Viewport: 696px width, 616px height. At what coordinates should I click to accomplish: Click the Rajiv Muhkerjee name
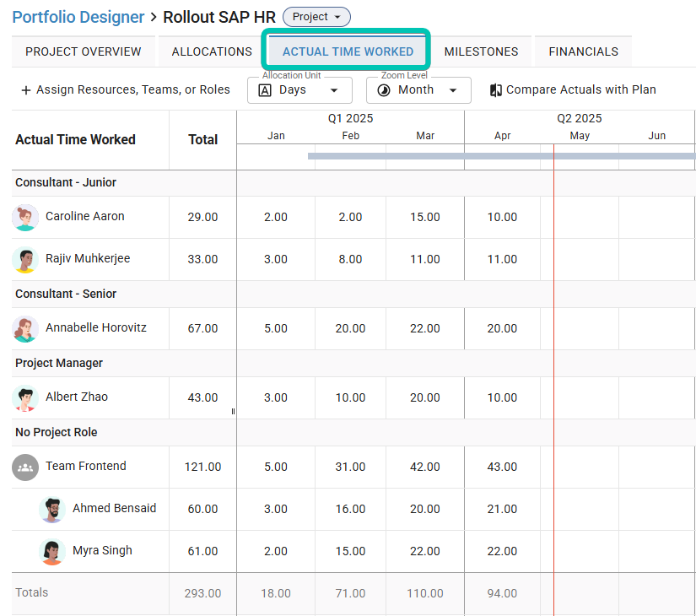pyautogui.click(x=88, y=258)
